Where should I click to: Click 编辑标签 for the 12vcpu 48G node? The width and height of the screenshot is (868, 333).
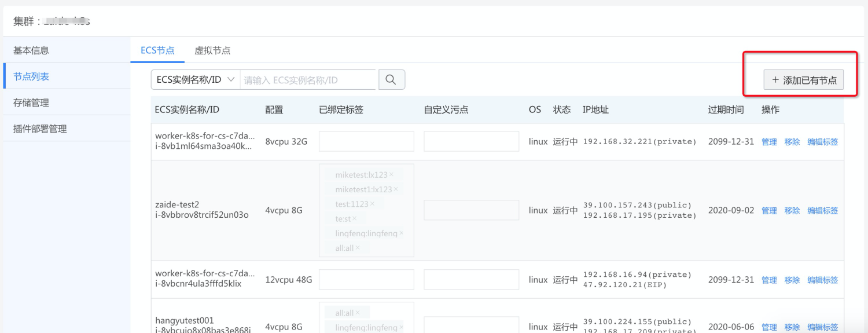823,280
